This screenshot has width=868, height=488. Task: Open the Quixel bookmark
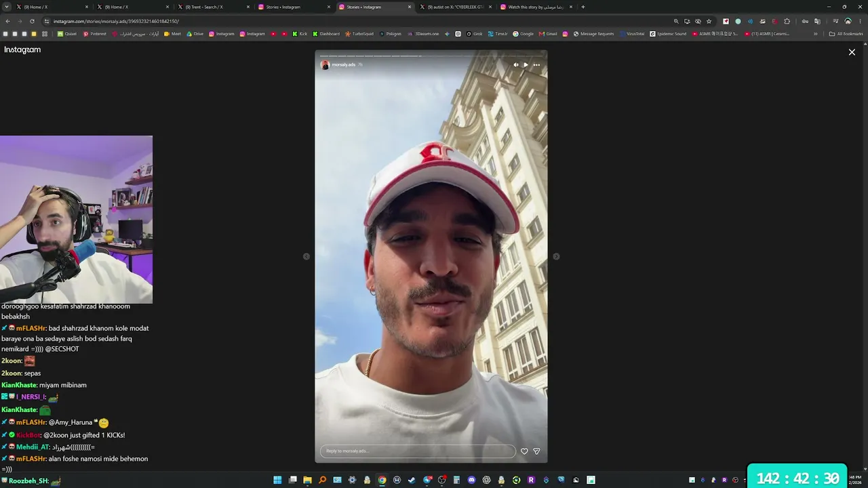point(66,34)
